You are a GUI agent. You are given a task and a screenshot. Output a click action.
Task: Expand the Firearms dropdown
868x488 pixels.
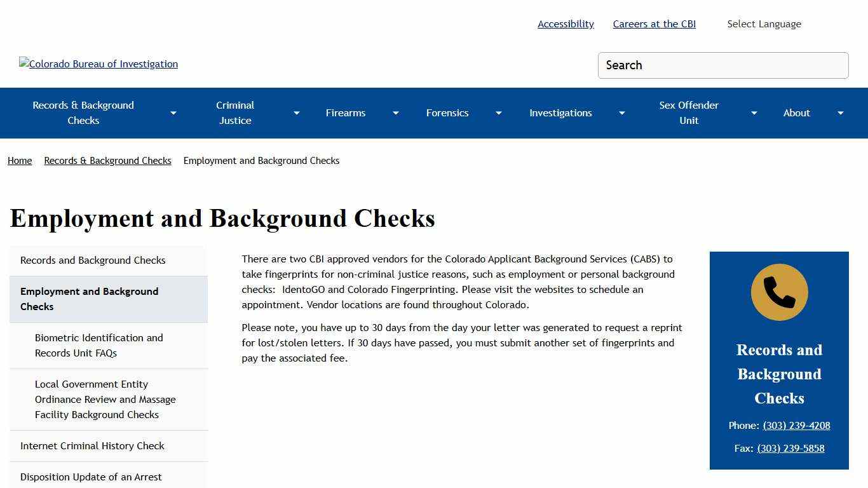395,112
